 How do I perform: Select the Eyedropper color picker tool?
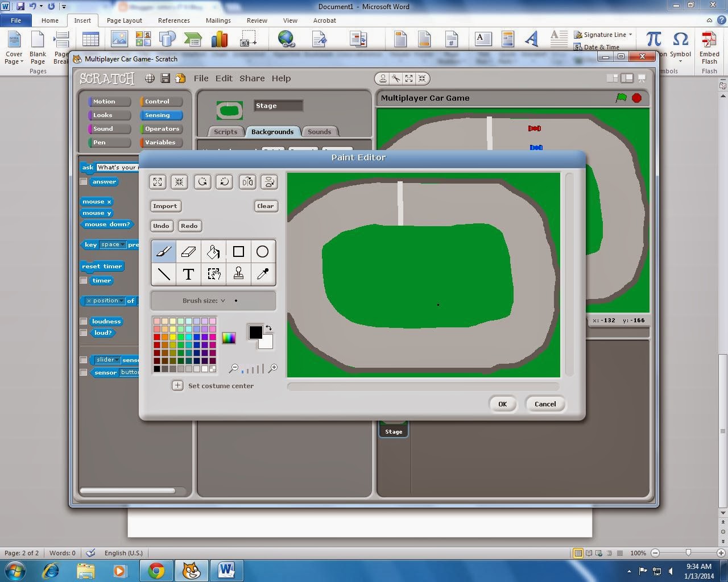coord(262,274)
